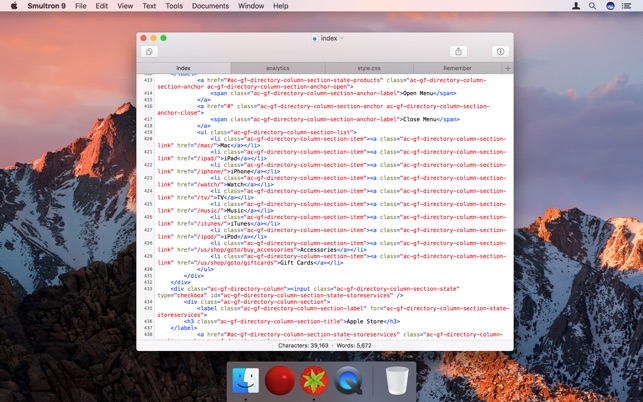The height and width of the screenshot is (402, 643).
Task: Click the 'Watch' link text in code
Action: [235, 185]
